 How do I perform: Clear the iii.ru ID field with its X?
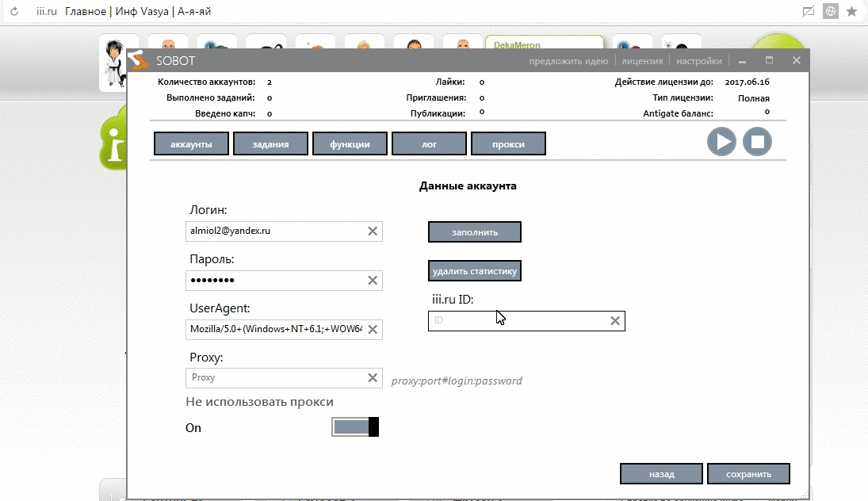(615, 320)
